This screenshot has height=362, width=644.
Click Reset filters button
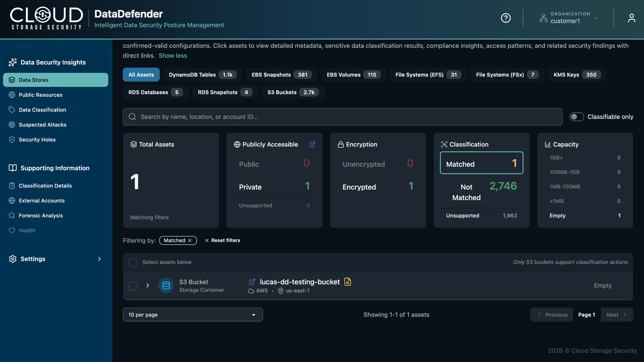[223, 240]
